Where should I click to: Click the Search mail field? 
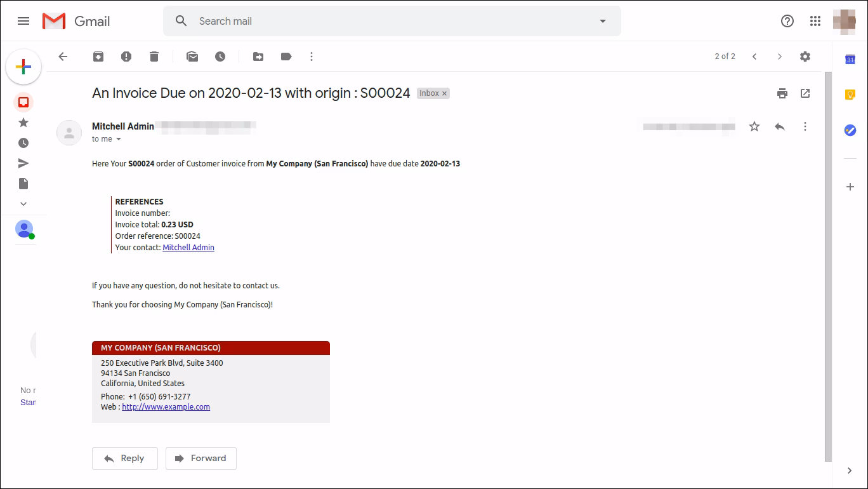coord(393,21)
